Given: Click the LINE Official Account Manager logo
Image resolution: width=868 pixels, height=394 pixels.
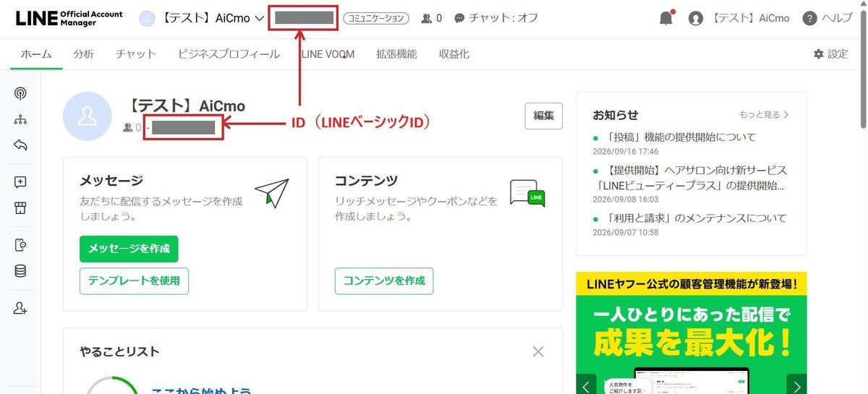Looking at the screenshot, I should [x=69, y=18].
